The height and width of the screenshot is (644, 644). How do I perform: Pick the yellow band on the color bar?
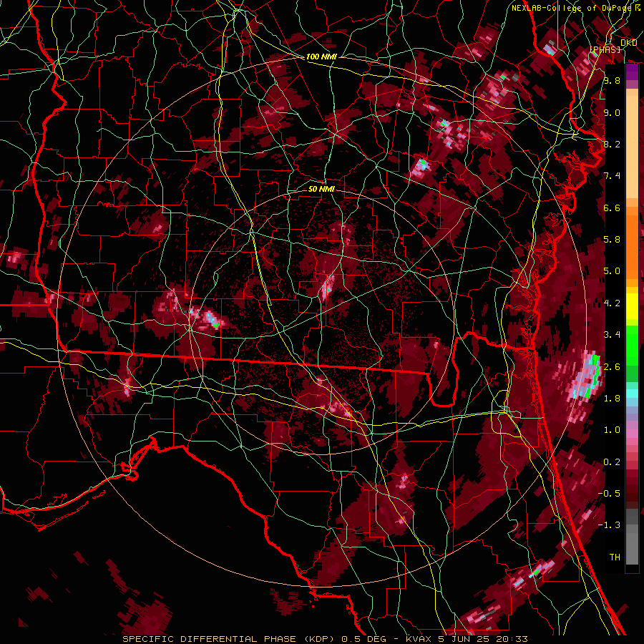coord(632,306)
